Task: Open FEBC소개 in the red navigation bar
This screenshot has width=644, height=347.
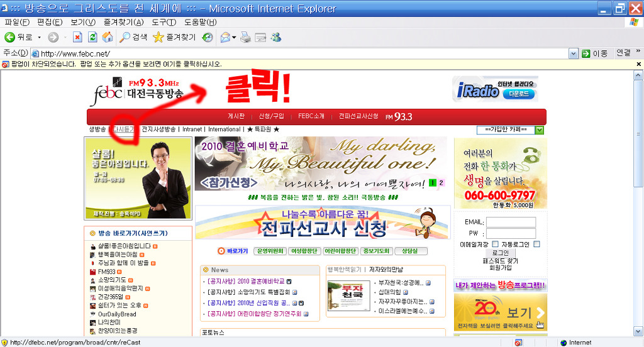Action: (x=311, y=116)
